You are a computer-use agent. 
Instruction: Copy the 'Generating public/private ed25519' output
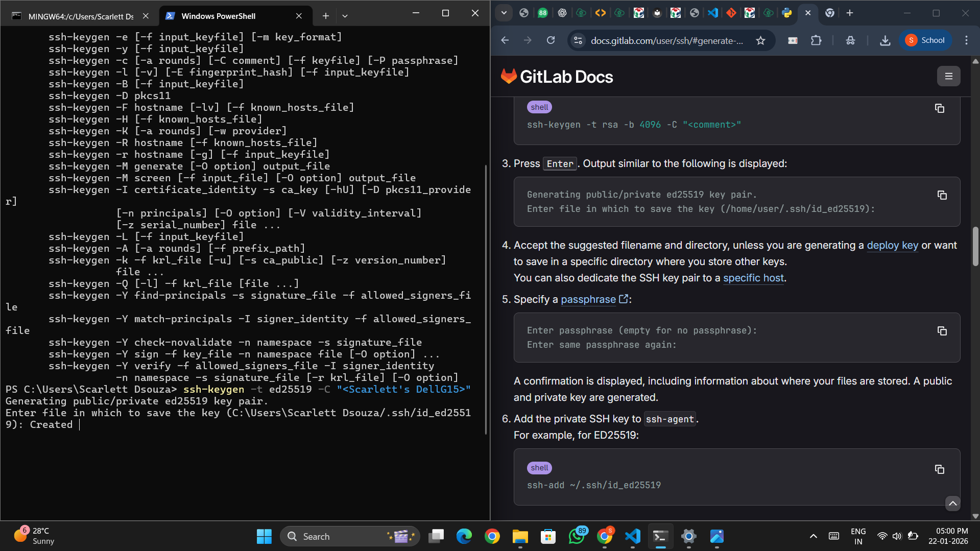942,195
